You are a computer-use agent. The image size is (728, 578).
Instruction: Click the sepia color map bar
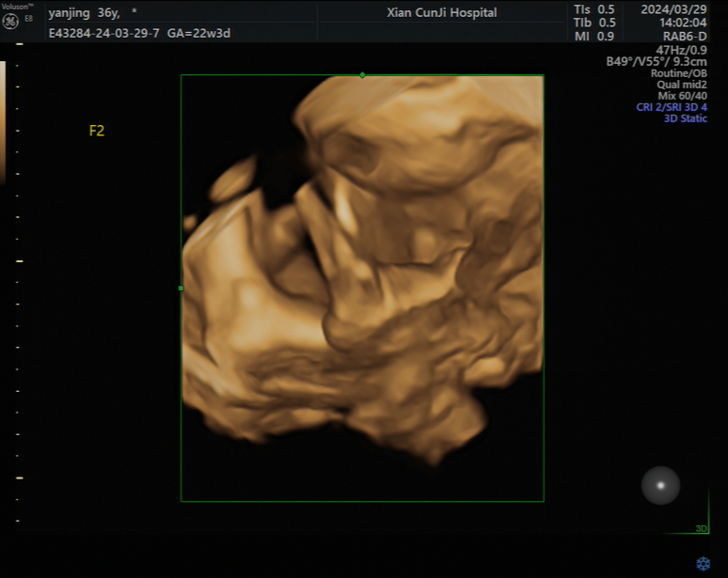pyautogui.click(x=3, y=122)
